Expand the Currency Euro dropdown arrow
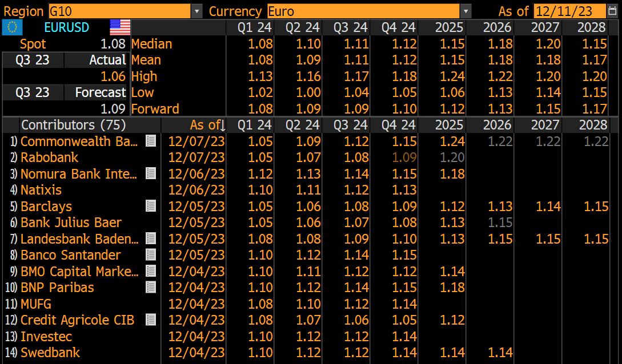 466,11
